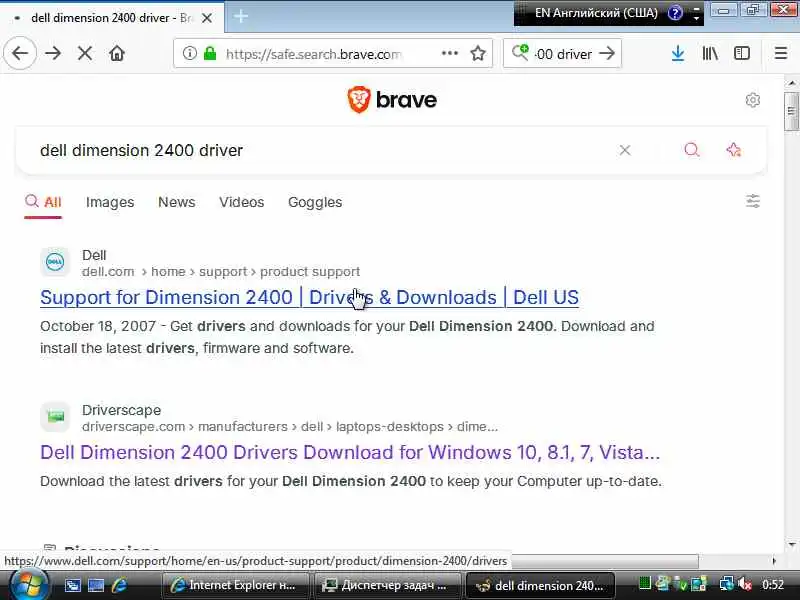The image size is (800, 600).
Task: Open the downloads panel
Action: 678,53
